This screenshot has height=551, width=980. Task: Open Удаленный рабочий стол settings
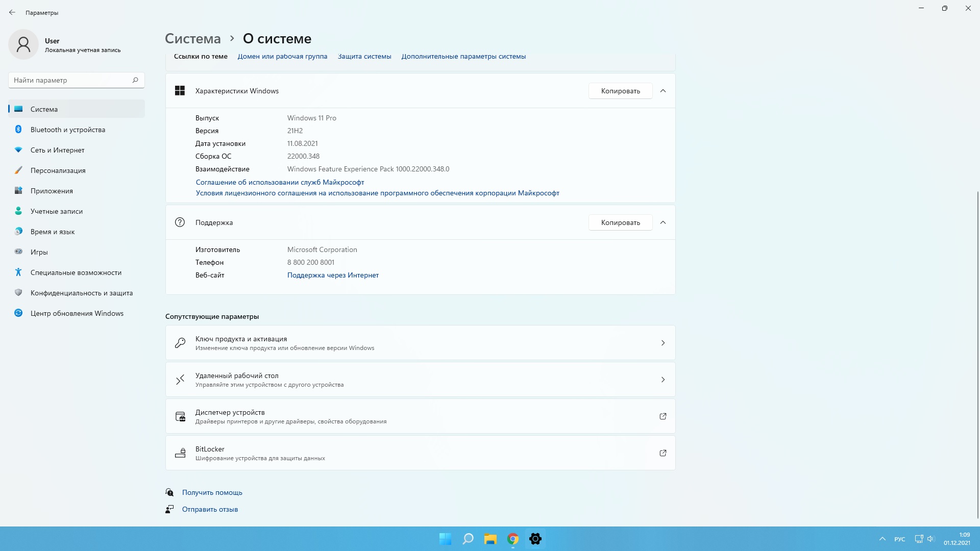(420, 380)
